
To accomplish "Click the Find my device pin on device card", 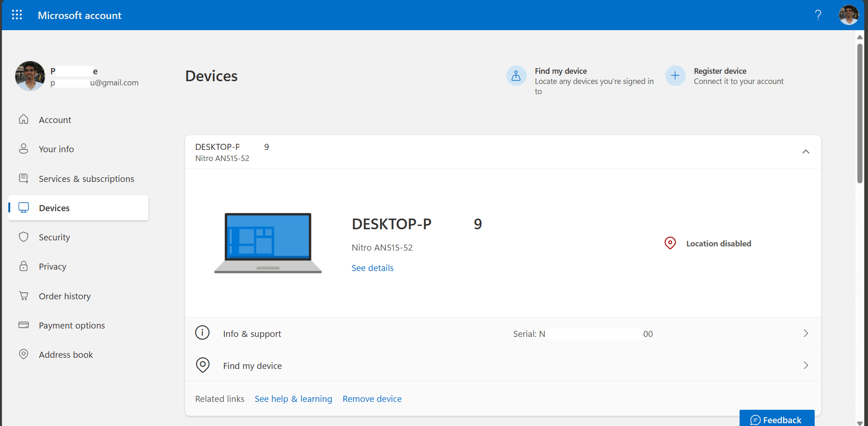I will tap(203, 365).
